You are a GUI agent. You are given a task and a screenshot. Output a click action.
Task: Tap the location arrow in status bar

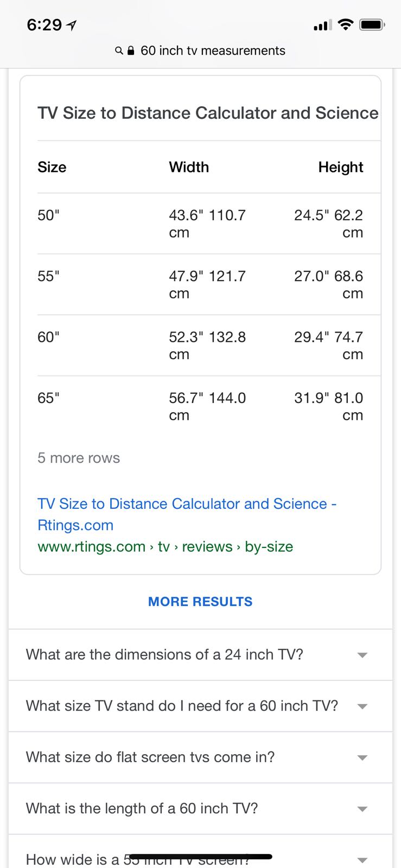tap(71, 25)
